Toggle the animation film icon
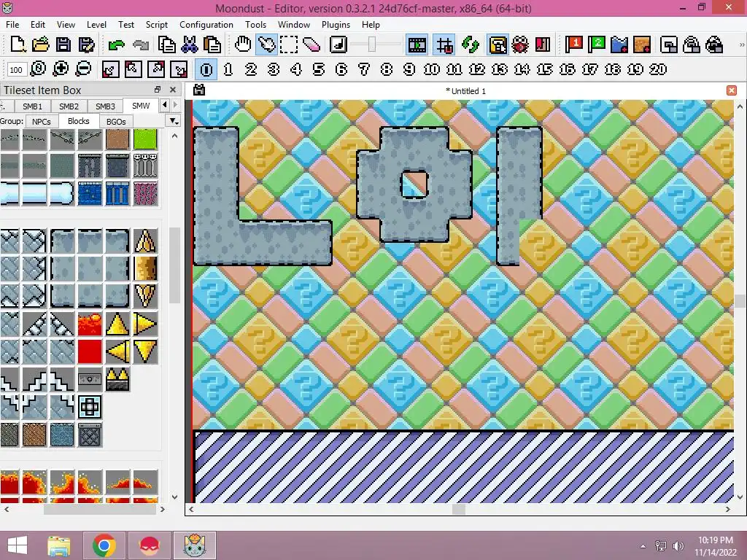 tap(417, 44)
